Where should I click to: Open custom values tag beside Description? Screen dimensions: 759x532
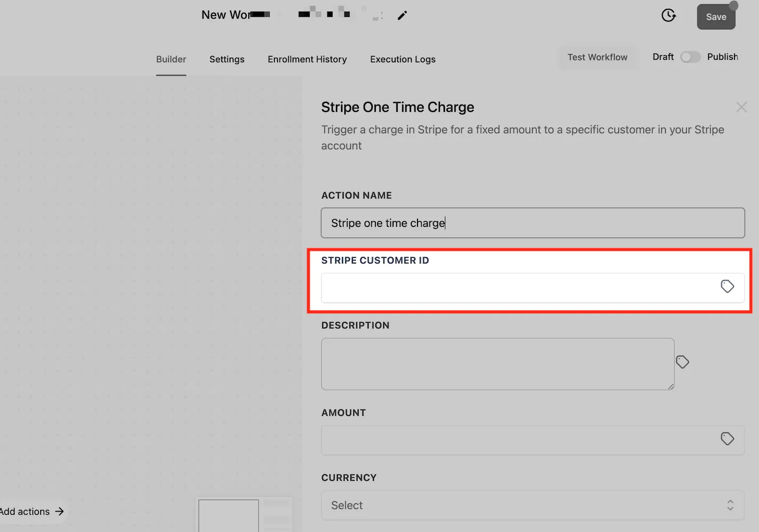tap(682, 362)
